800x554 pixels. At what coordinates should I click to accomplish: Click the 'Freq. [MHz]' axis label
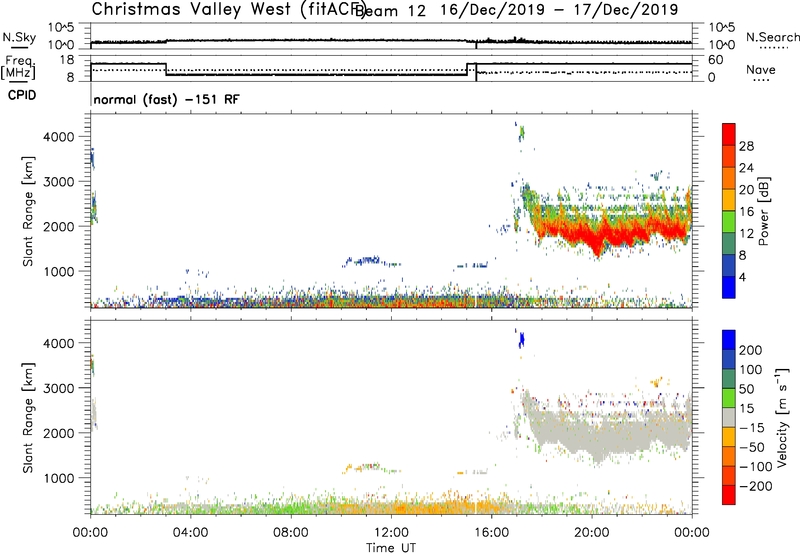(19, 67)
